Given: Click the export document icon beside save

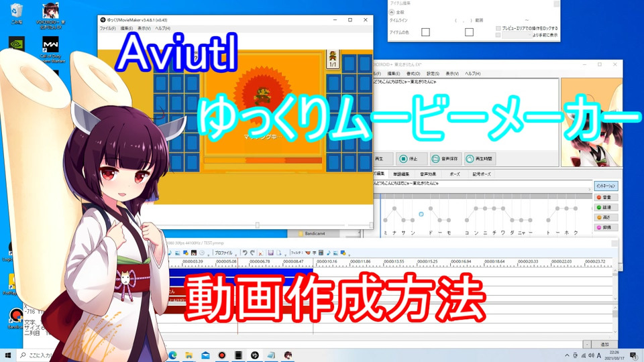Looking at the screenshot, I should [279, 253].
